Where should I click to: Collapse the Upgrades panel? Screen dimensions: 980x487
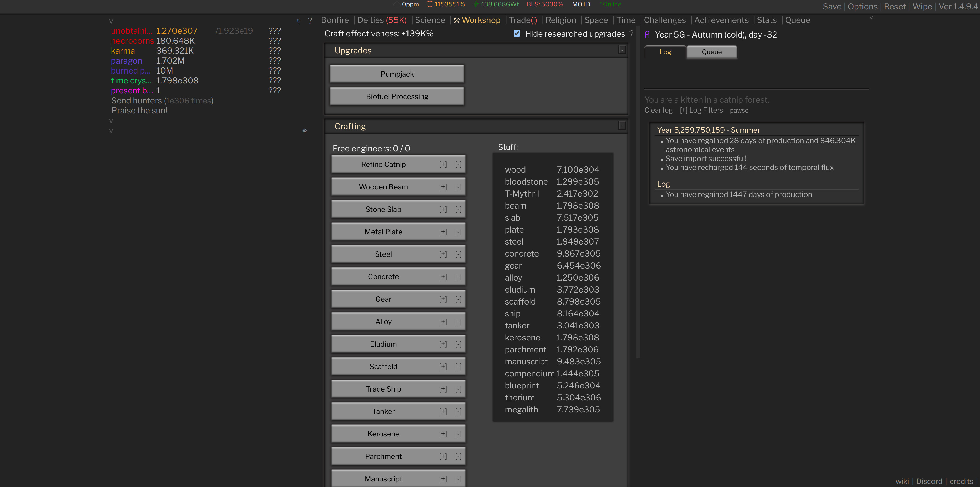[x=622, y=50]
